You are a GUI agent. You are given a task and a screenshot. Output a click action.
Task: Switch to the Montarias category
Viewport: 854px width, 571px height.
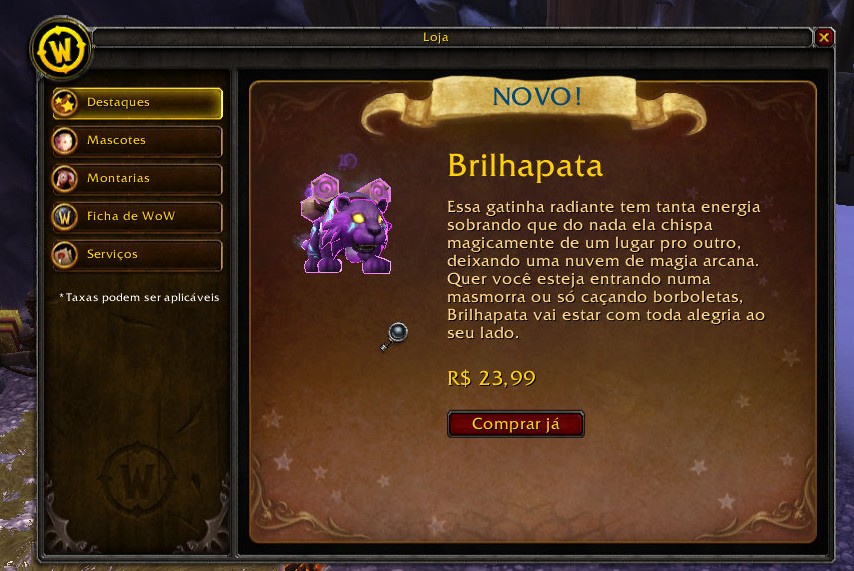[x=137, y=179]
